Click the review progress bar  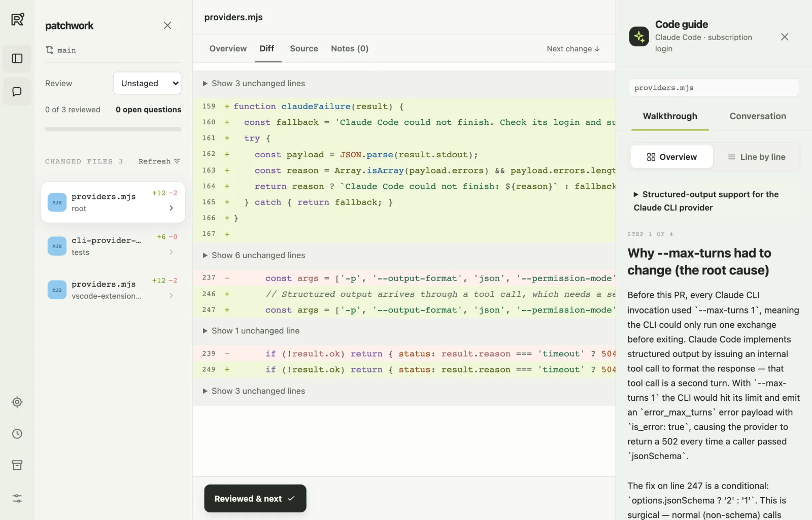(113, 129)
